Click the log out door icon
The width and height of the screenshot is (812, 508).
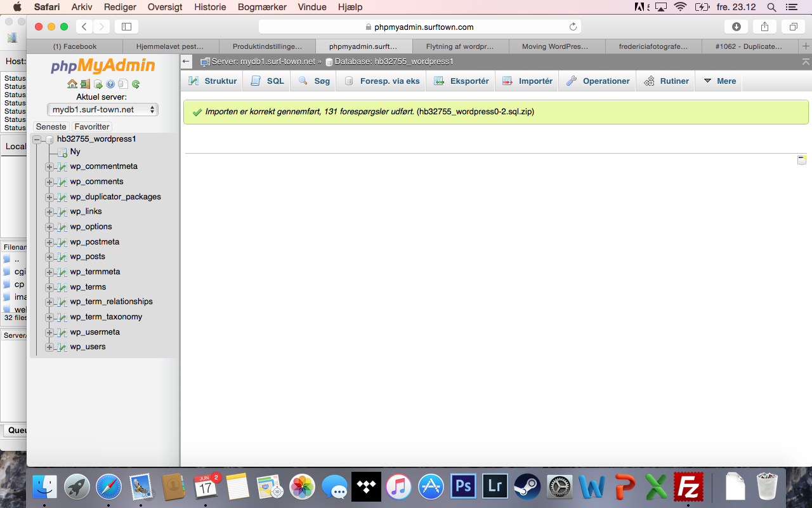85,84
